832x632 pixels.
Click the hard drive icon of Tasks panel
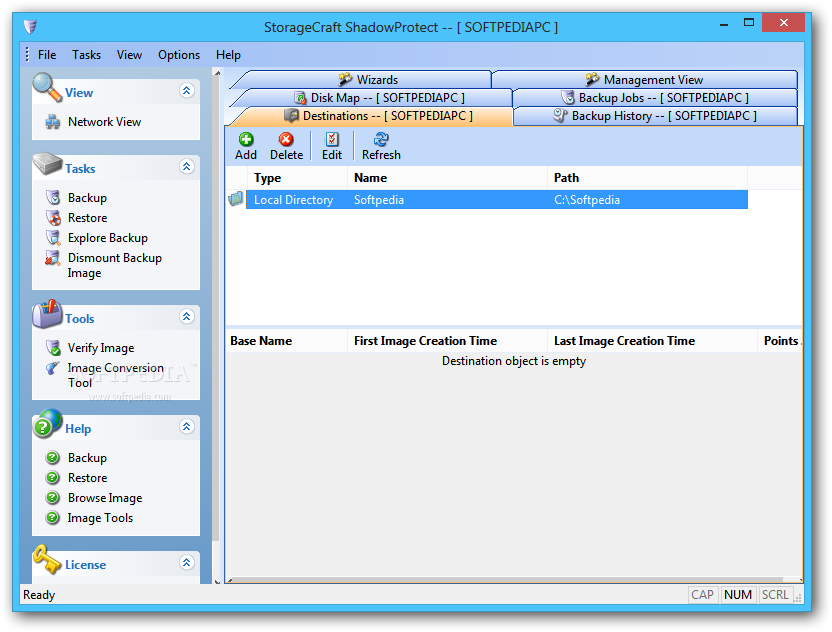(x=48, y=163)
